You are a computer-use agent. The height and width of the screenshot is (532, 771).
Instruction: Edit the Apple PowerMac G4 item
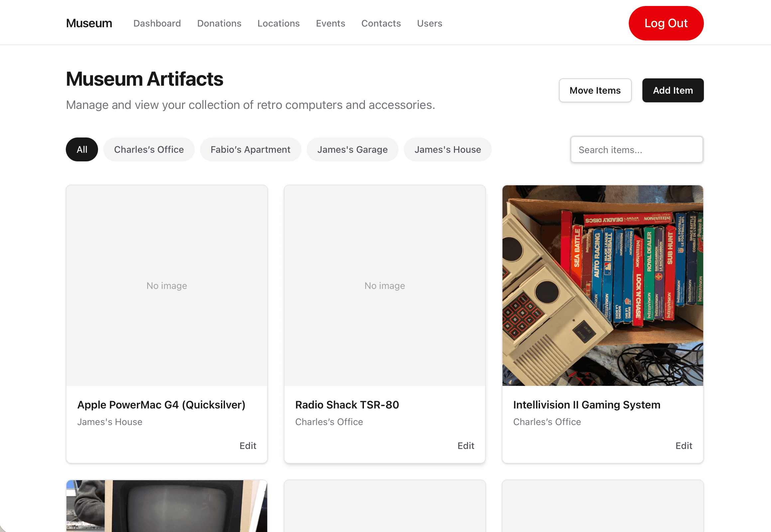pos(248,445)
